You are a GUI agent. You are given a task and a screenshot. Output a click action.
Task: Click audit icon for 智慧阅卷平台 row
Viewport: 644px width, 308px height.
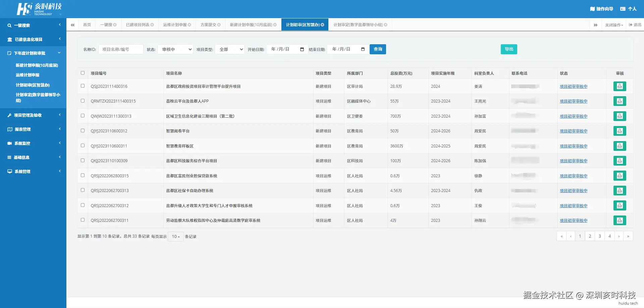(620, 131)
